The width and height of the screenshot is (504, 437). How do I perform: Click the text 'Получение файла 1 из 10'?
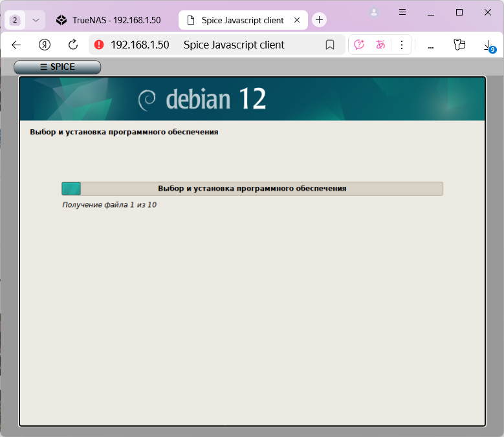coord(109,205)
